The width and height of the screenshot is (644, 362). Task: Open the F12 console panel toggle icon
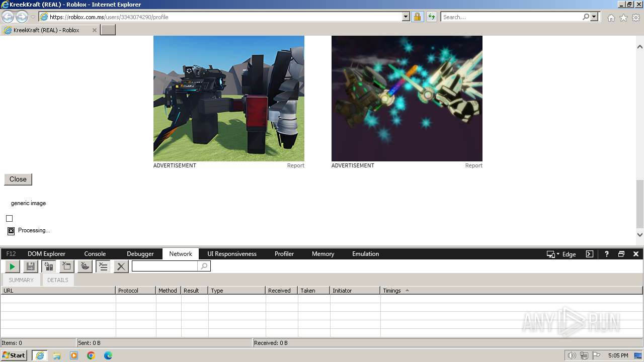coord(590,254)
